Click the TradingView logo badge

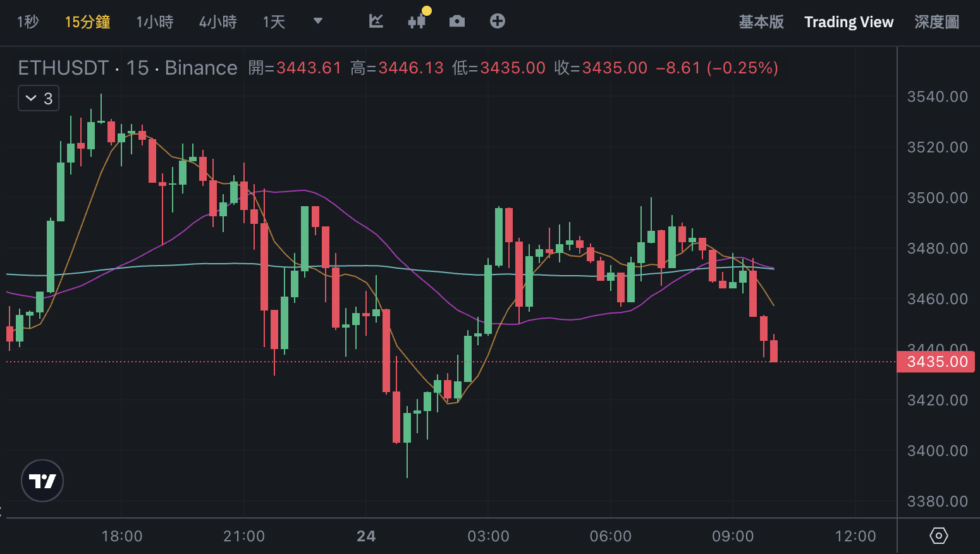(42, 481)
